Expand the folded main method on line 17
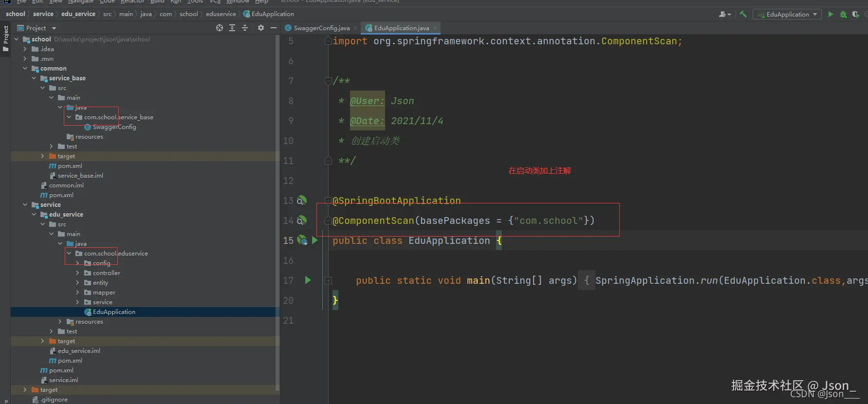 328,280
